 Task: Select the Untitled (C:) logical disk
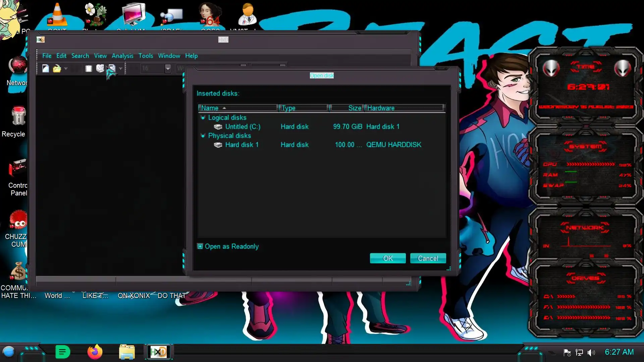coord(243,127)
